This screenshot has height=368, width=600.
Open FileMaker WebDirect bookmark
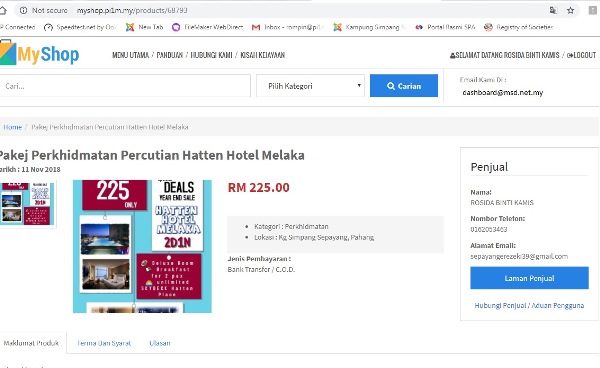pyautogui.click(x=207, y=27)
